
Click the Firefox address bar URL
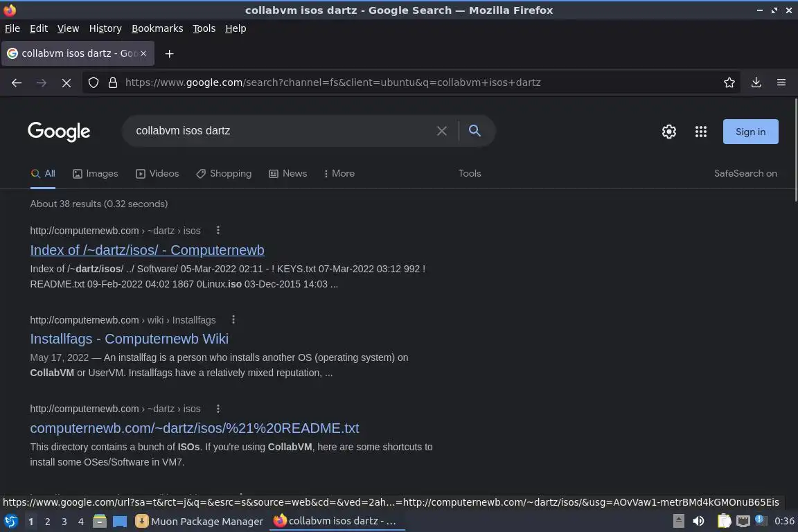point(333,82)
